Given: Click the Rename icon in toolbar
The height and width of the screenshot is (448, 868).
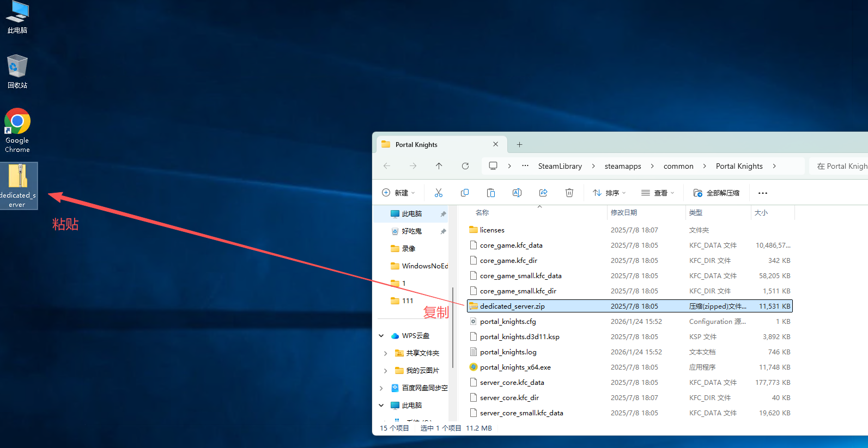Looking at the screenshot, I should (x=517, y=193).
